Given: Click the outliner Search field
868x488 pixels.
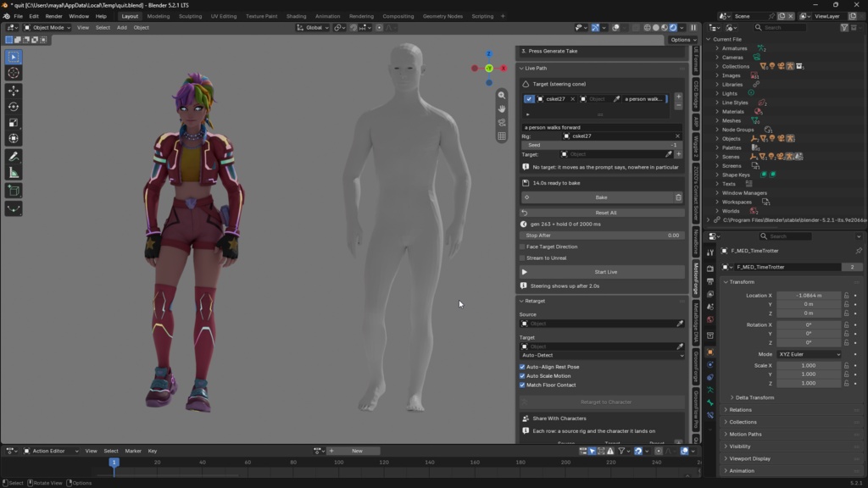Looking at the screenshot, I should (x=780, y=28).
